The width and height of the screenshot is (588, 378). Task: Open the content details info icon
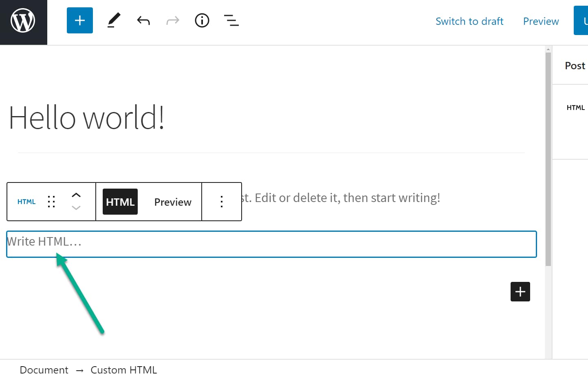(202, 20)
